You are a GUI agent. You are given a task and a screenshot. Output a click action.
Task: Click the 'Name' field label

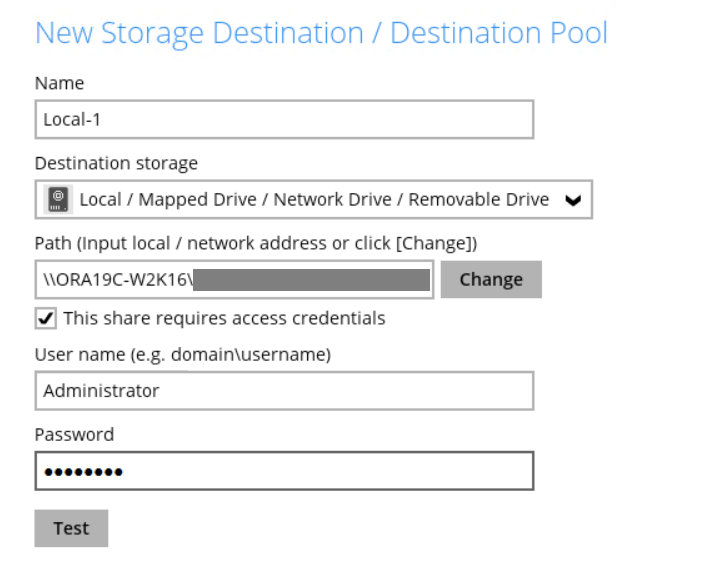[59, 83]
